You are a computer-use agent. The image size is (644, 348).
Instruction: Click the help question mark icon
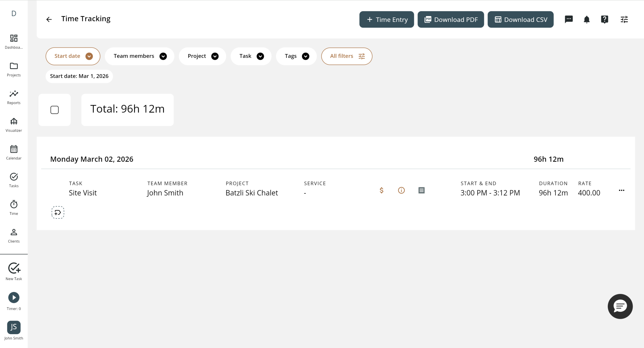(x=604, y=19)
